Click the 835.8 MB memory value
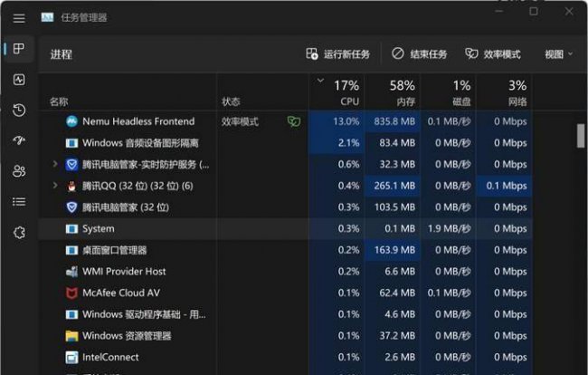588x375 pixels. click(393, 121)
